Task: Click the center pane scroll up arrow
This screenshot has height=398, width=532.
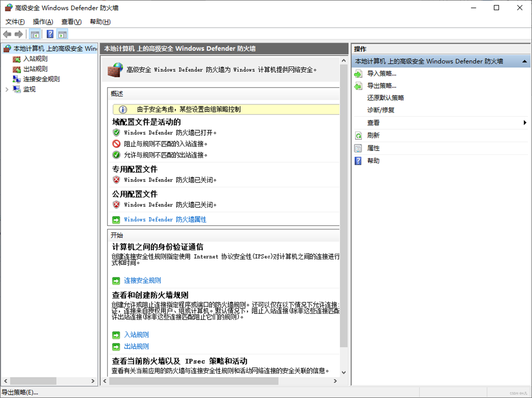Action: [x=344, y=61]
